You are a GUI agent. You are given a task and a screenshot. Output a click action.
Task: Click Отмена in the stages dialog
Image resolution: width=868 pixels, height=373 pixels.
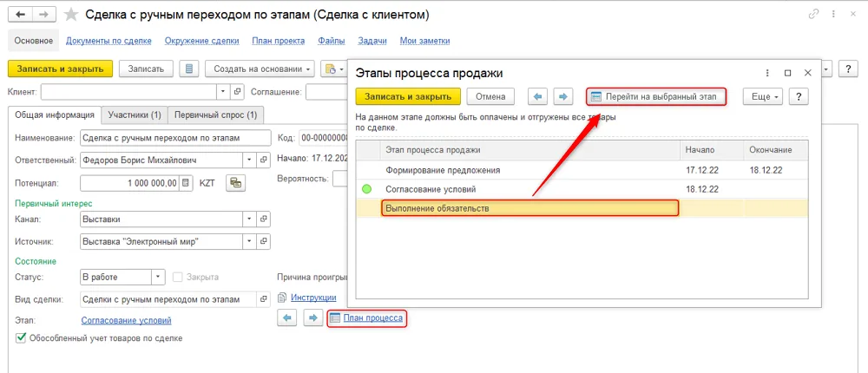490,96
